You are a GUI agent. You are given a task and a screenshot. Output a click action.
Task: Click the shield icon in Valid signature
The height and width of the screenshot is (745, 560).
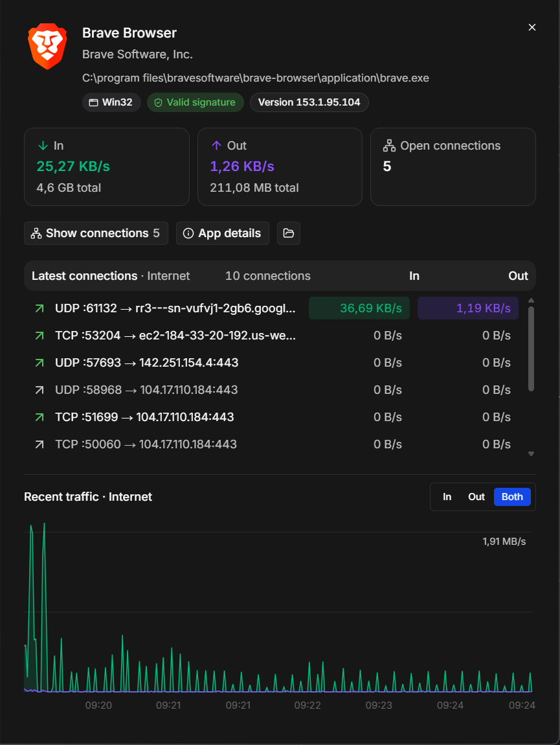[x=158, y=102]
